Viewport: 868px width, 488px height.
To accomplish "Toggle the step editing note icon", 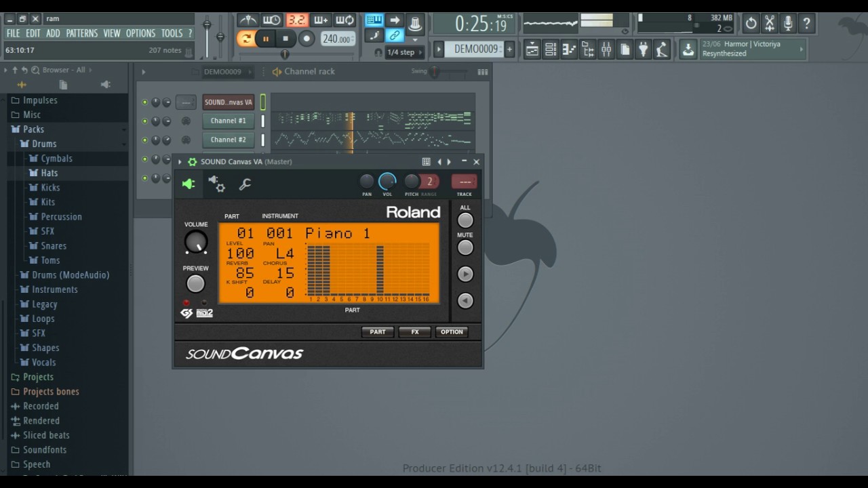I will (374, 37).
